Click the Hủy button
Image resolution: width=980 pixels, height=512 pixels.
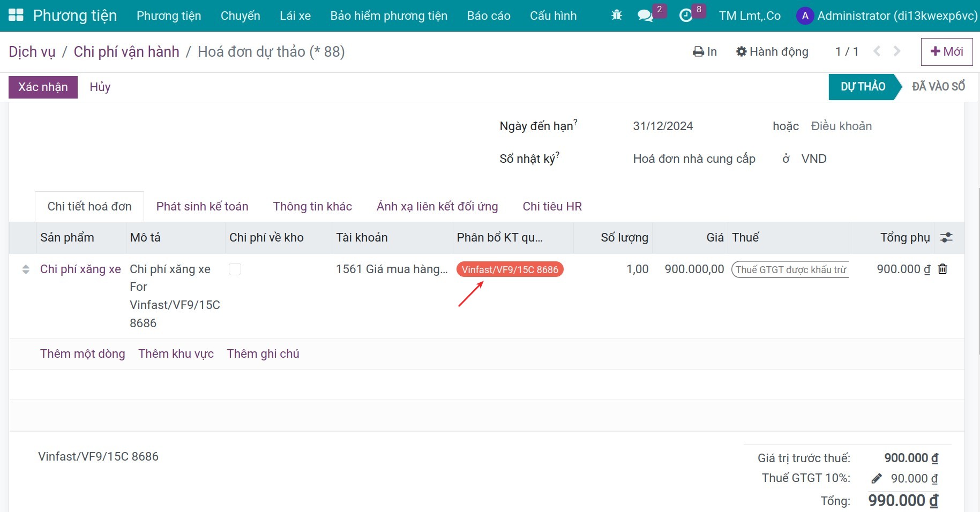click(x=100, y=87)
